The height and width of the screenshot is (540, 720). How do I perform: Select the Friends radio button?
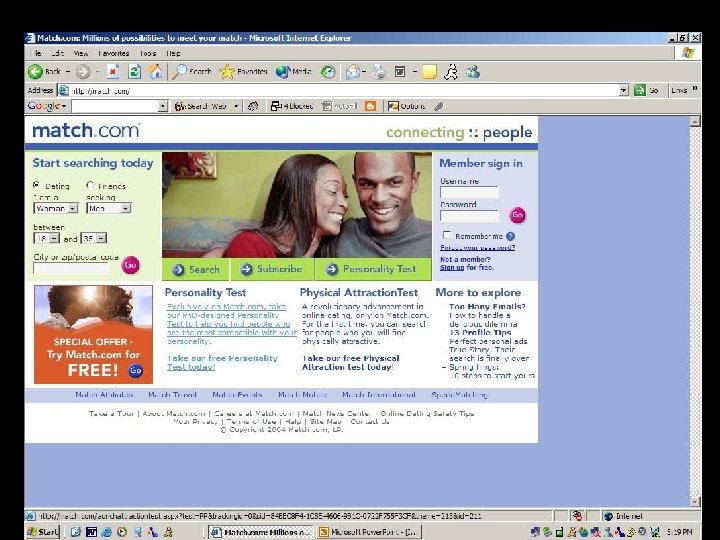(90, 185)
